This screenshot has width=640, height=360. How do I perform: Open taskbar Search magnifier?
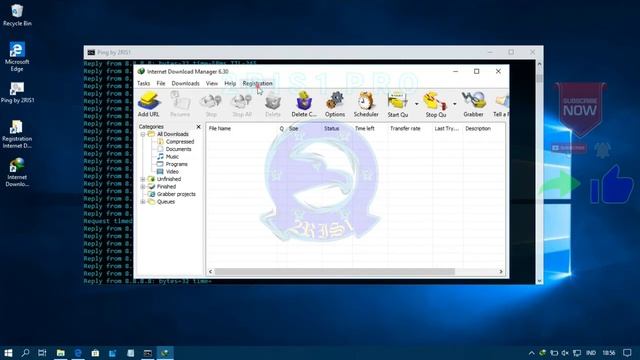(25, 353)
